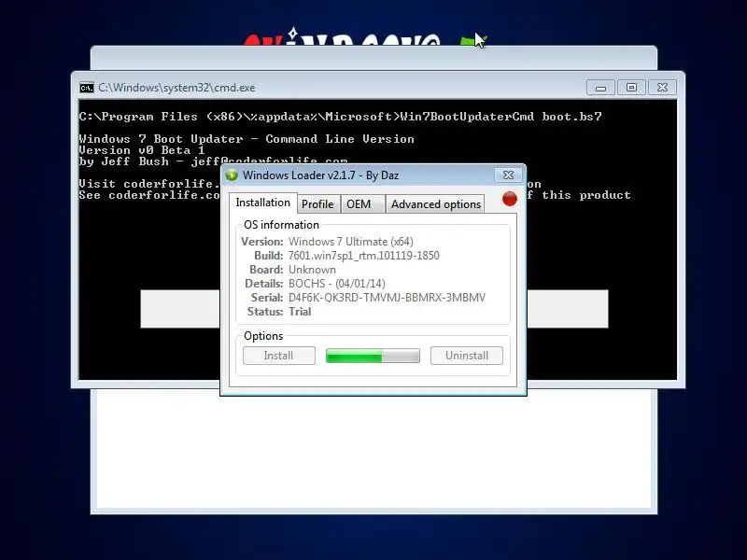Click the Status value Trial
Screen dimensions: 747x560
(x=300, y=312)
